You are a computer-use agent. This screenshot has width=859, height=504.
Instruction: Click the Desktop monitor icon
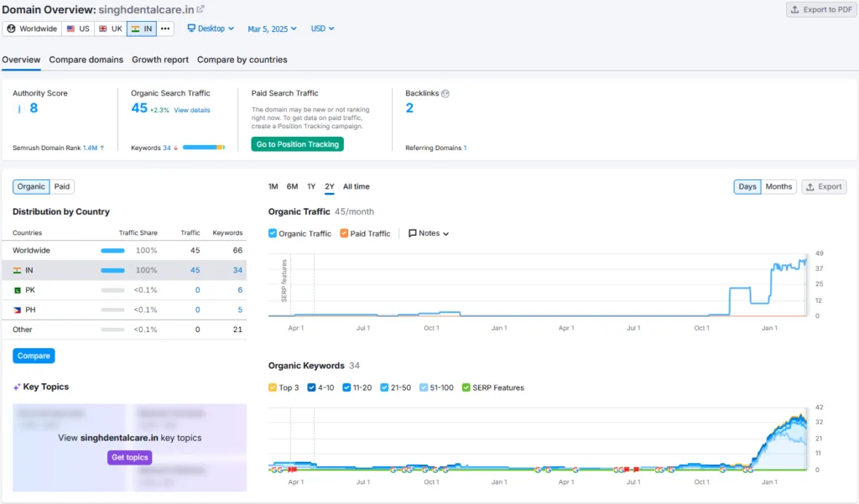191,28
